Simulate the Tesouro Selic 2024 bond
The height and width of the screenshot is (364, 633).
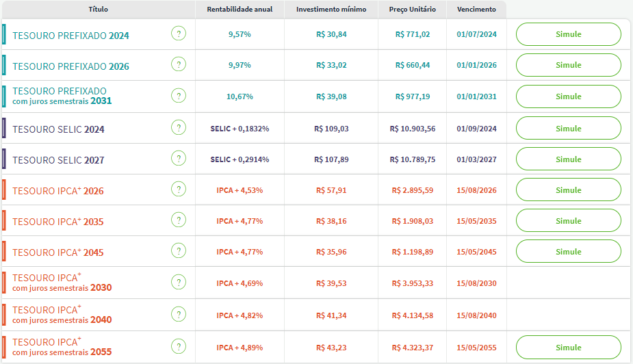click(x=569, y=129)
